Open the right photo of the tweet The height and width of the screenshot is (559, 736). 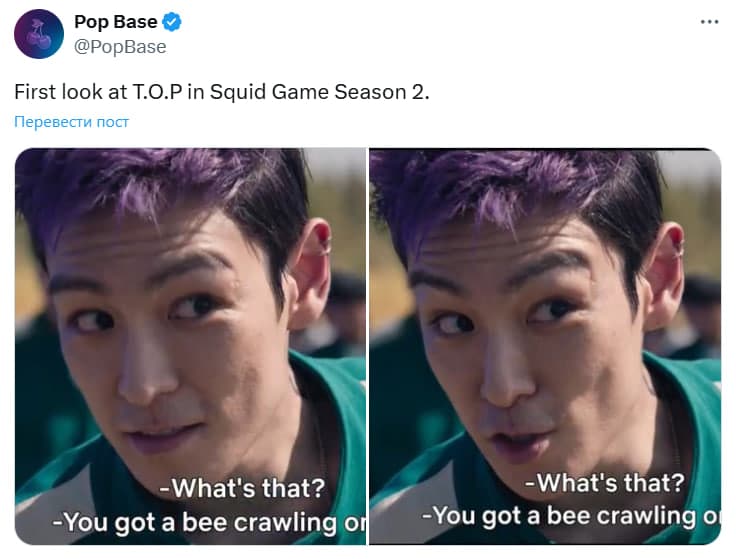click(545, 346)
